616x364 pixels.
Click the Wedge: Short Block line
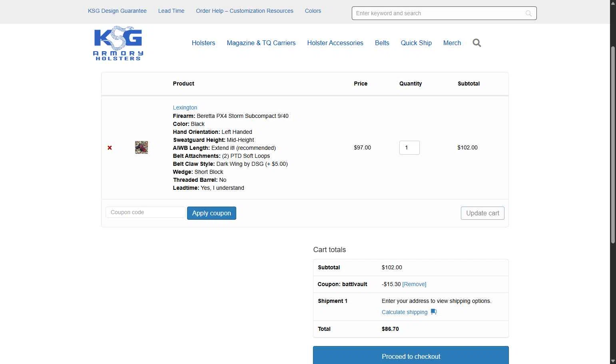[x=198, y=172]
